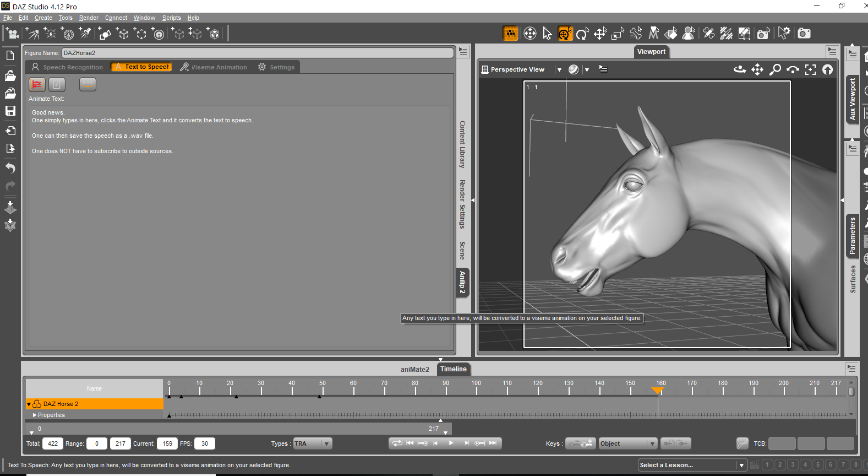Viewport: 868px width, 476px height.
Task: Open the Content Library side tab
Action: tap(462, 144)
